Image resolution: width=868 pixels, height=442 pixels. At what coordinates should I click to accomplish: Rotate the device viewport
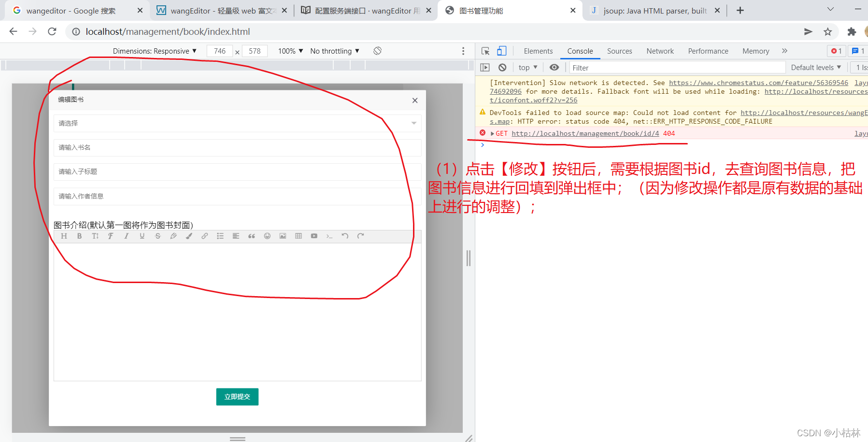[x=378, y=51]
